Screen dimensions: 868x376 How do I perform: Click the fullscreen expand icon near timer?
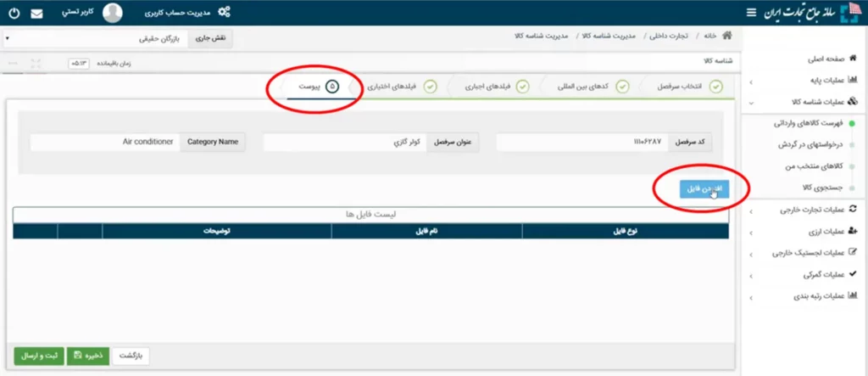(x=36, y=63)
